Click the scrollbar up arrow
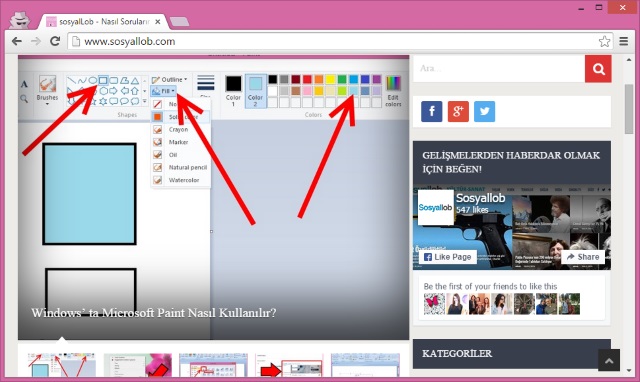The image size is (640, 382). coord(629,60)
